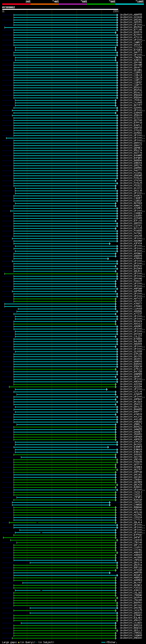Select the UniRef100_P09895 entry

[x=131, y=231]
